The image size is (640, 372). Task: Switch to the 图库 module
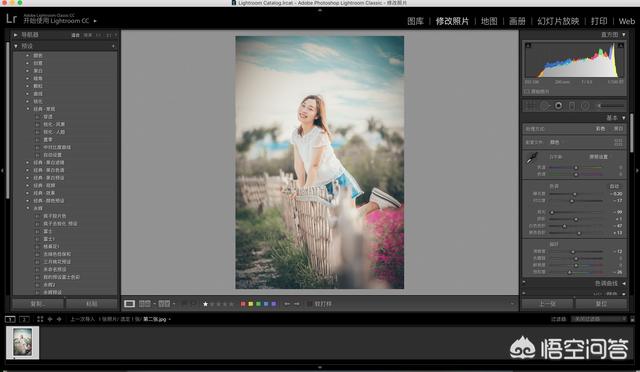416,21
